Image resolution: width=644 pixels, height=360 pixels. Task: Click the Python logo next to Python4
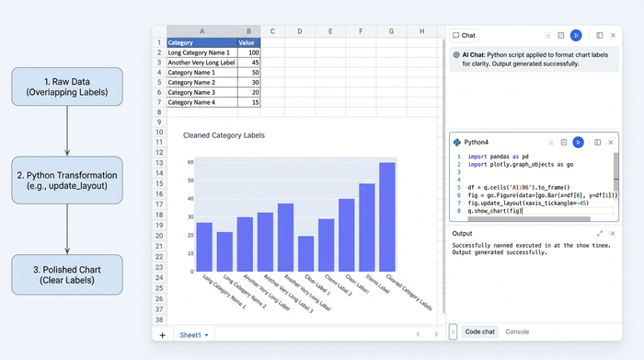(x=456, y=143)
